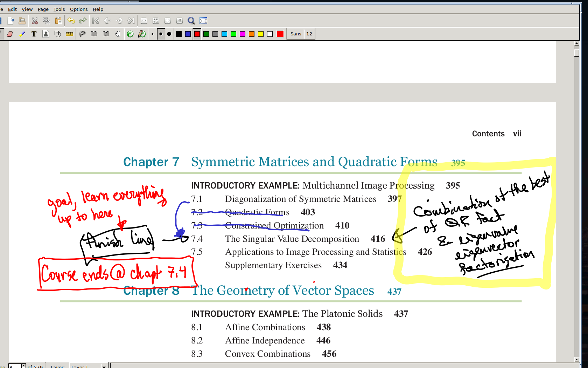Select the Highlighter tool
This screenshot has height=368, width=588.
coord(22,34)
